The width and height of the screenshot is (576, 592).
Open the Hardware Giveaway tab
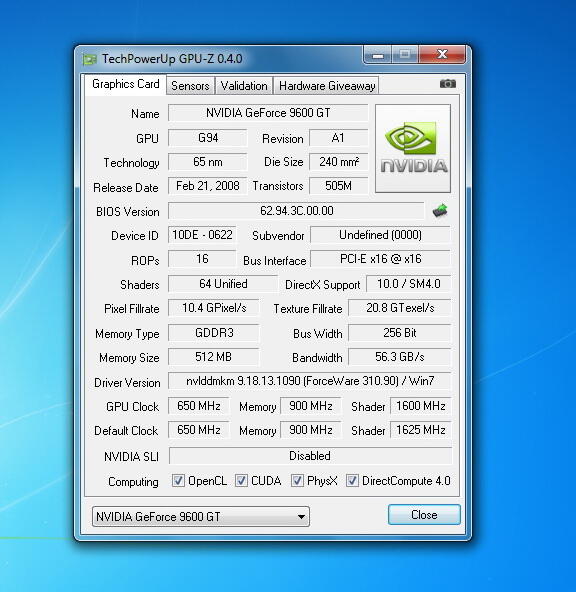tap(327, 86)
